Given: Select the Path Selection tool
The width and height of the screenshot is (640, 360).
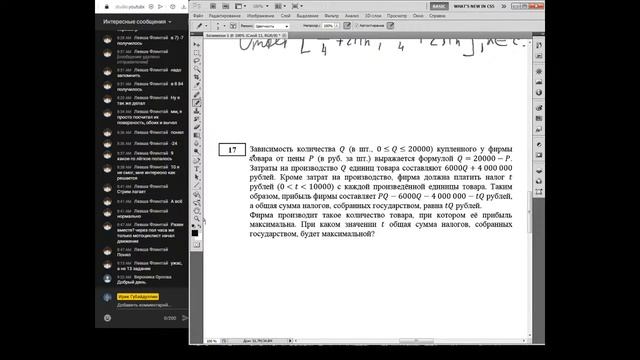Looking at the screenshot, I should pyautogui.click(x=197, y=177).
